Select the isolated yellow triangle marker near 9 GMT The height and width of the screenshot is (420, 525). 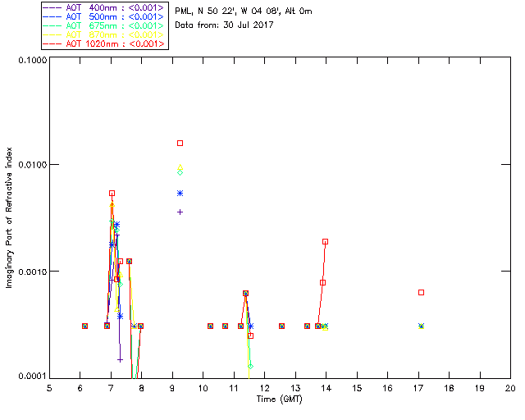tap(180, 167)
